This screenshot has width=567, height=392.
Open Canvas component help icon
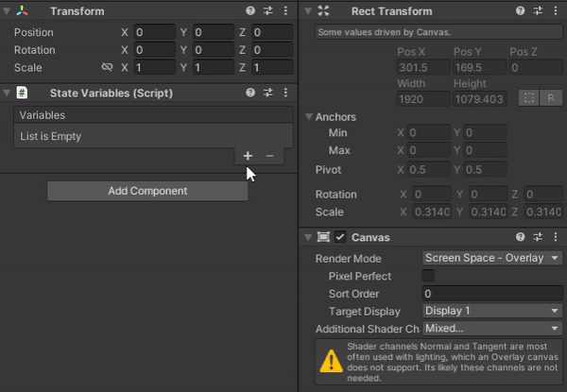521,237
